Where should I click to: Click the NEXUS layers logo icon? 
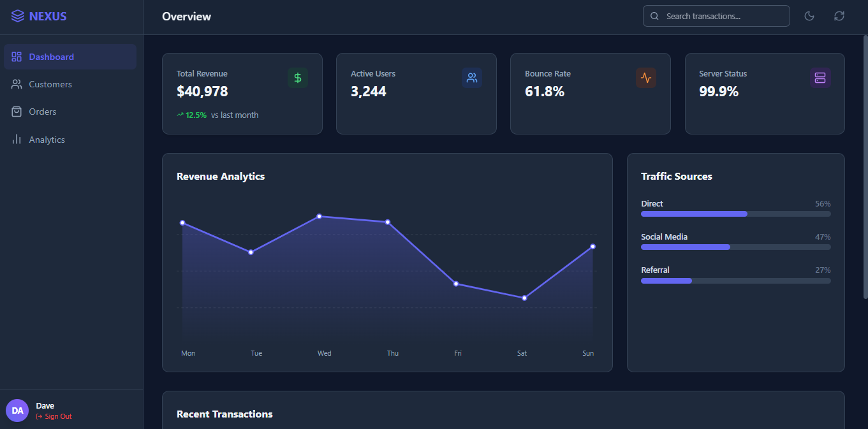coord(17,16)
